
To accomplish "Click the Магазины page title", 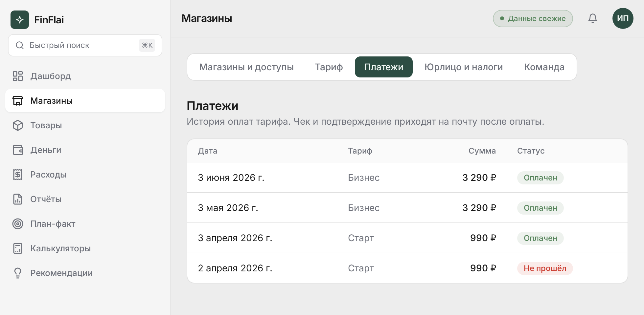I will tap(207, 18).
